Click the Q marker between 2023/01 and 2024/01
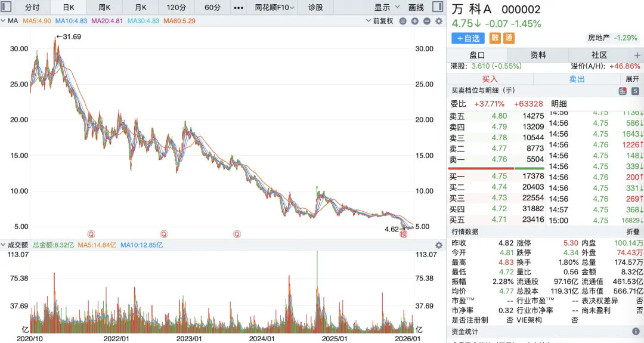The height and width of the screenshot is (343, 644). 237,234
